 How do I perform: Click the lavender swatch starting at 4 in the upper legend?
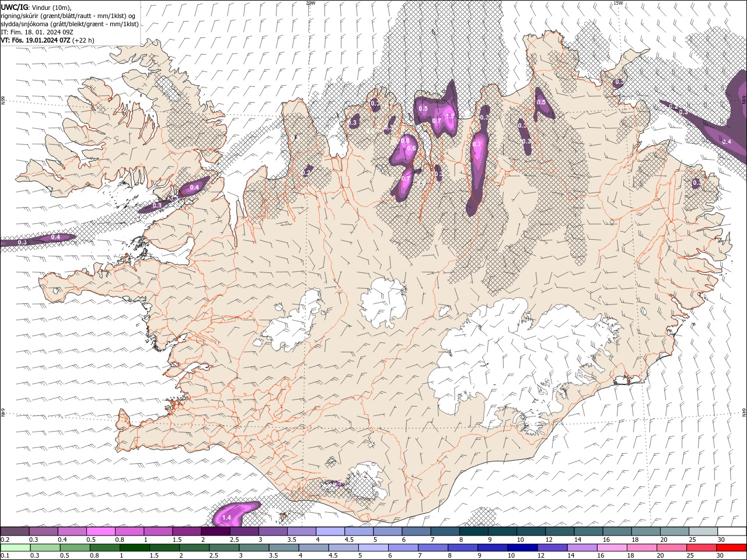[x=330, y=531]
